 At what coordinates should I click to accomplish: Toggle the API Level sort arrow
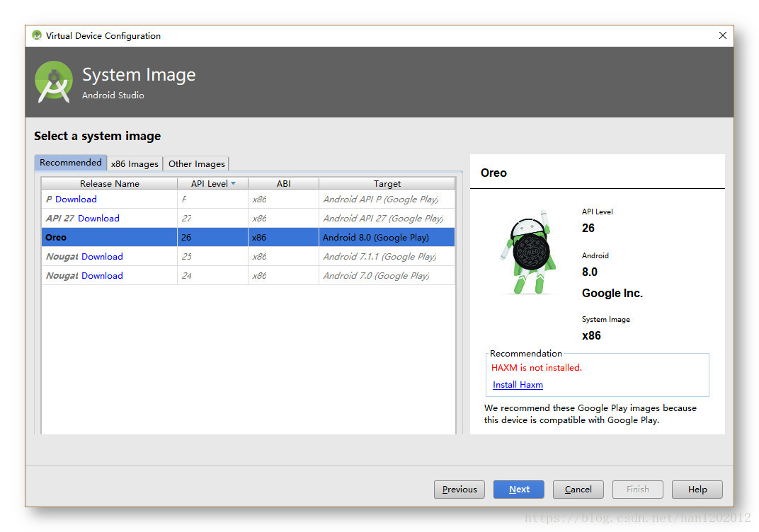234,183
